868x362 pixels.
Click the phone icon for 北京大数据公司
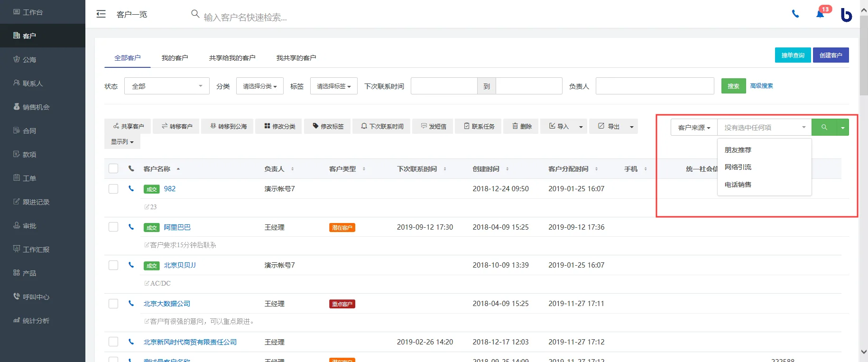pyautogui.click(x=131, y=303)
